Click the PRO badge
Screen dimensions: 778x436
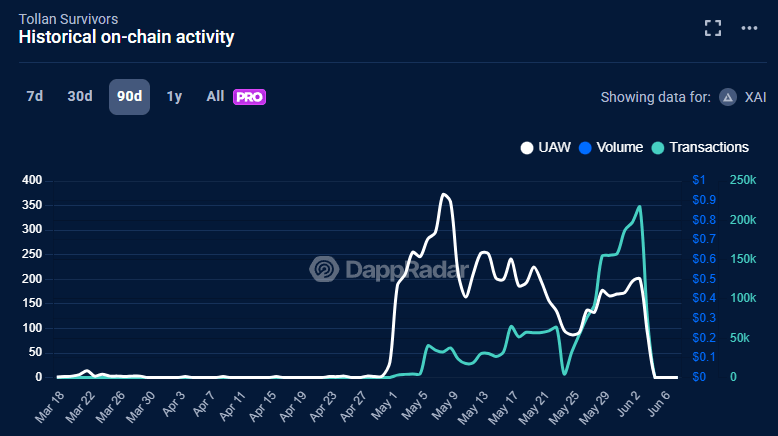(x=250, y=97)
